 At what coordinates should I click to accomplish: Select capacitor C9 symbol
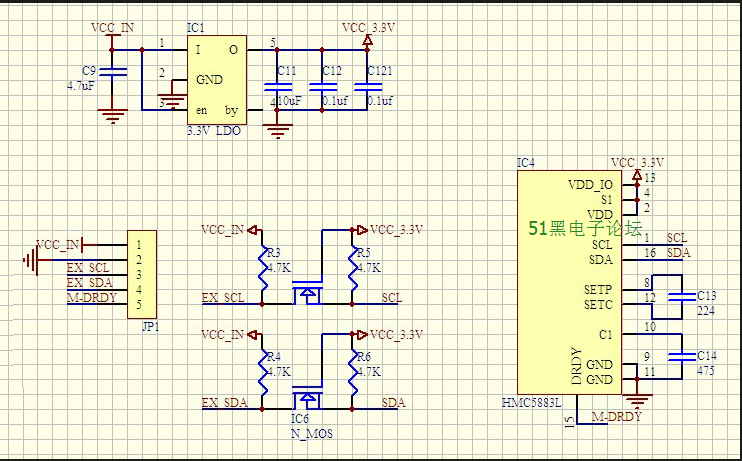pyautogui.click(x=112, y=72)
